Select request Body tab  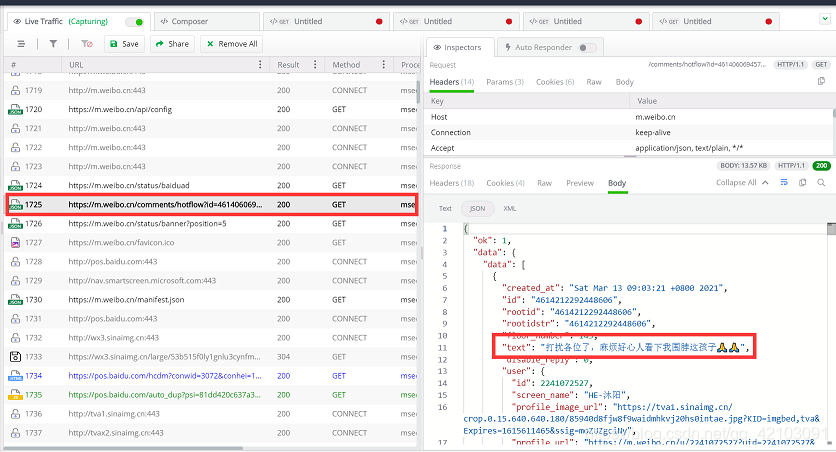tap(624, 82)
